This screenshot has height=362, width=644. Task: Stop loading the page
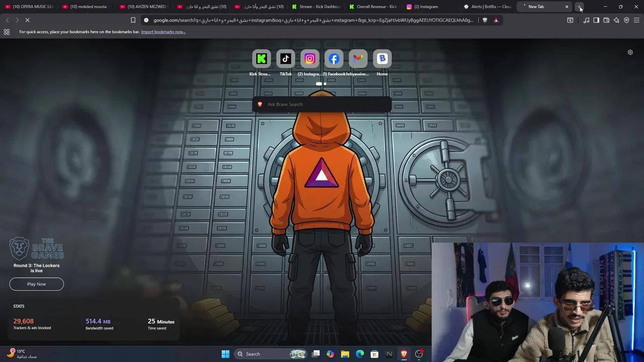coord(27,20)
